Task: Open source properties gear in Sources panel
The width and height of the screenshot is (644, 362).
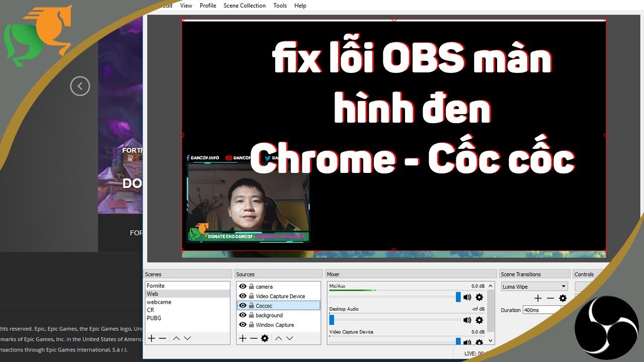Action: 265,338
